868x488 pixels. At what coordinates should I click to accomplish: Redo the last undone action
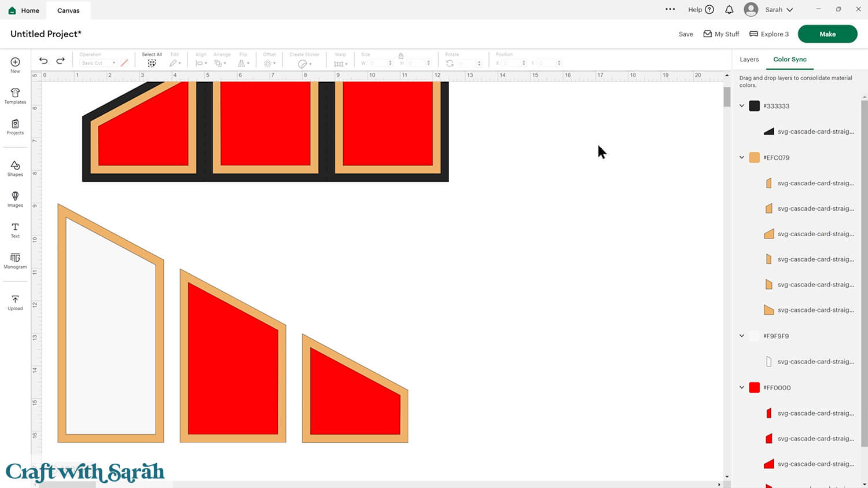[60, 61]
